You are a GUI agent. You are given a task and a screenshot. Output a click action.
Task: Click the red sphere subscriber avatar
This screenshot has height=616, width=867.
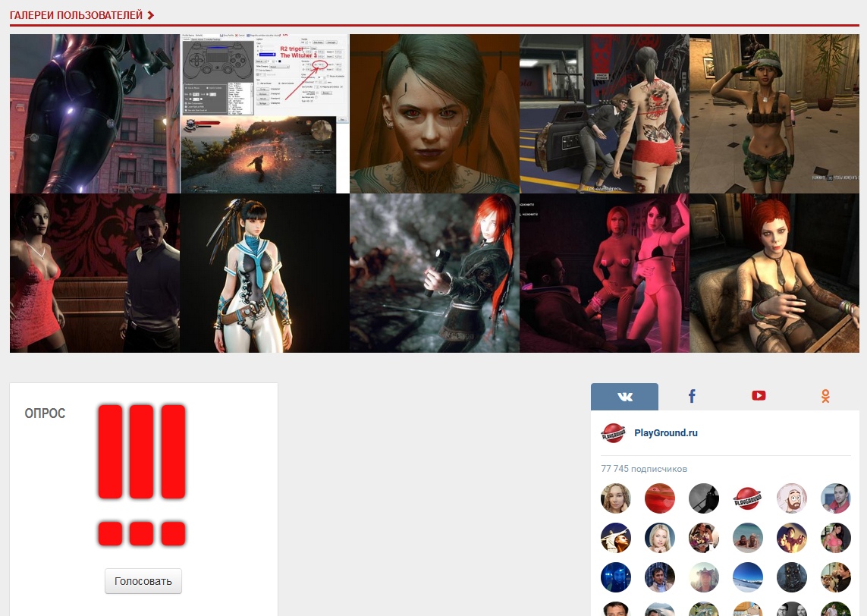pyautogui.click(x=660, y=498)
